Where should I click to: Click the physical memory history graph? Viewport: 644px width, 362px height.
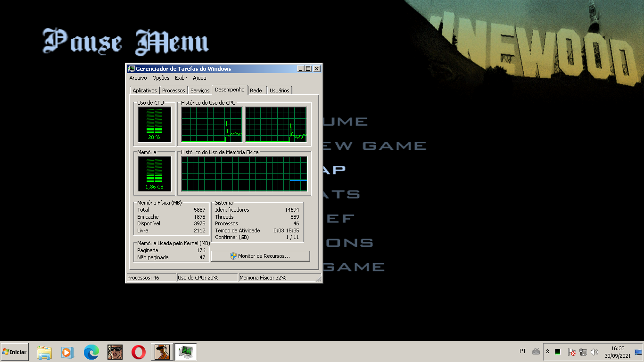point(244,174)
